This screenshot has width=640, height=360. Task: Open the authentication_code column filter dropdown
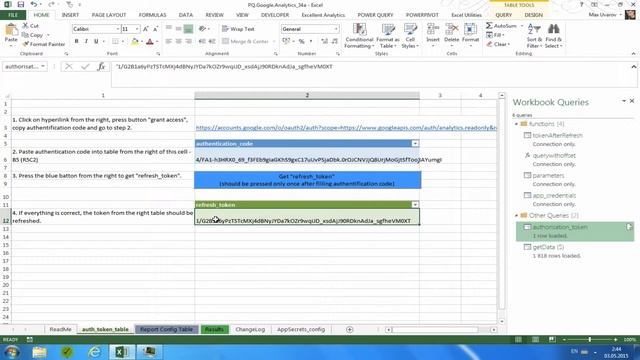(415, 144)
